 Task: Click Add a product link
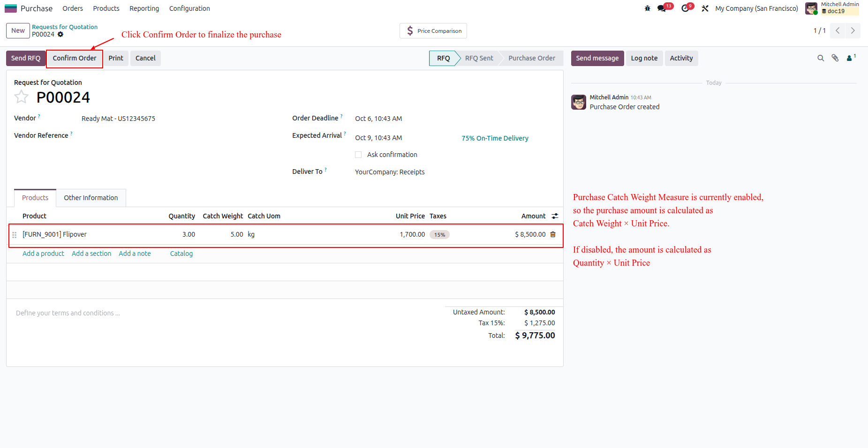(x=43, y=254)
